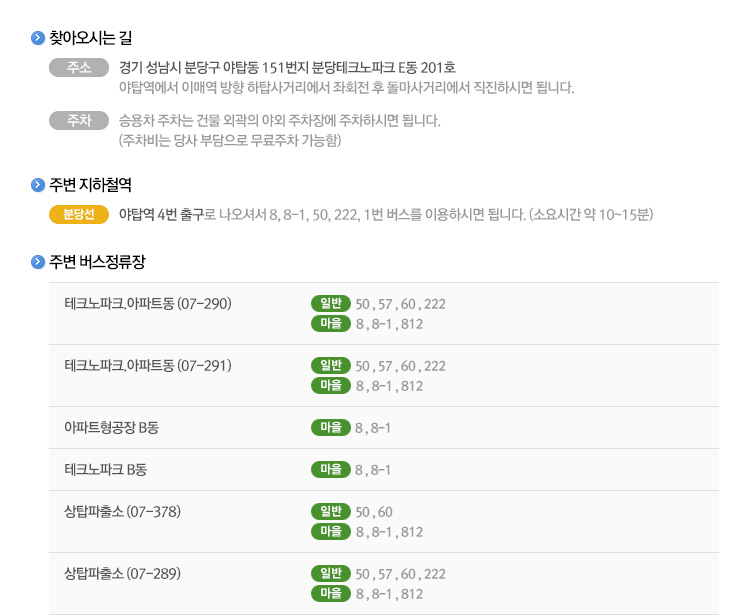Select the 테크노파크.아파트동 (07-290) bus stop
Screen dimensions: 750x615
click(x=148, y=303)
